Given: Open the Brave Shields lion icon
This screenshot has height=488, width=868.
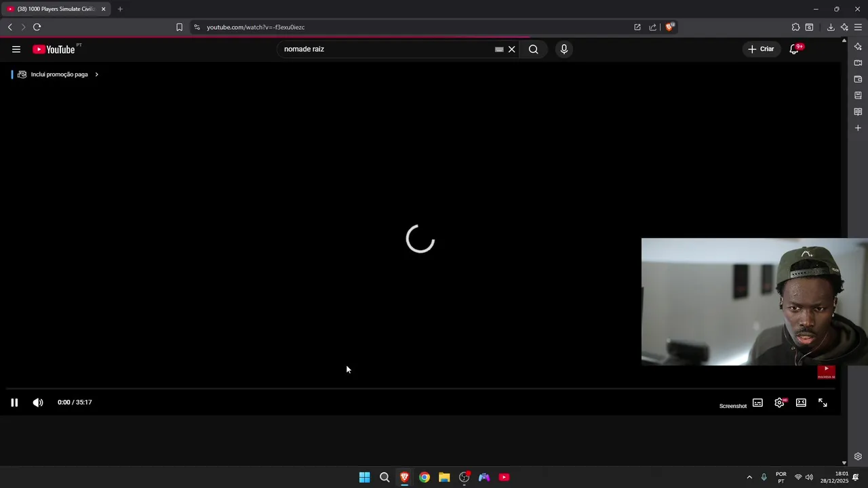Looking at the screenshot, I should click(x=669, y=27).
